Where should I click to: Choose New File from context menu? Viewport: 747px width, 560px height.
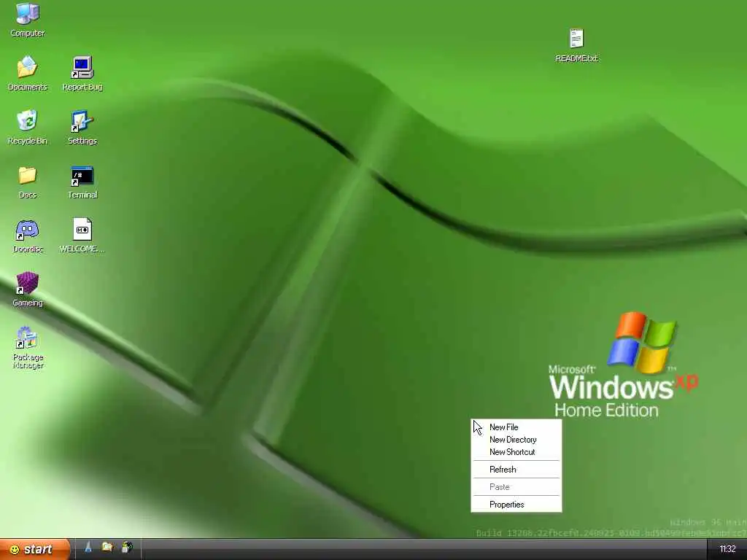[x=516, y=427]
